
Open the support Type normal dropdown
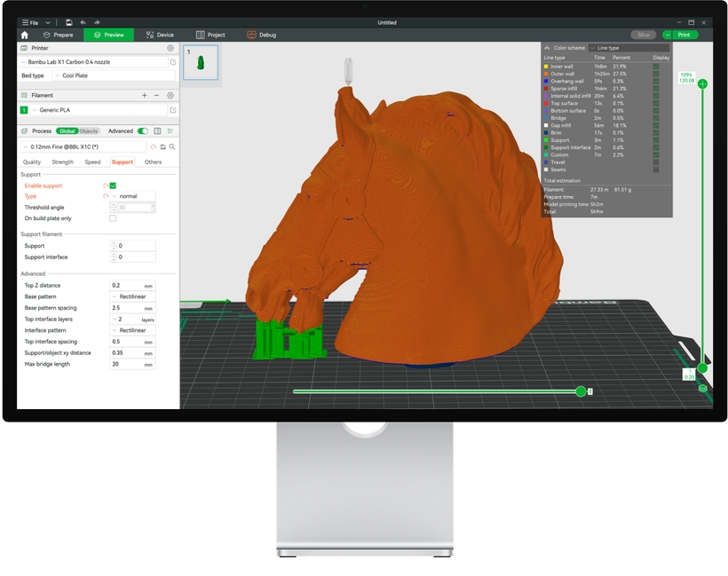point(133,196)
